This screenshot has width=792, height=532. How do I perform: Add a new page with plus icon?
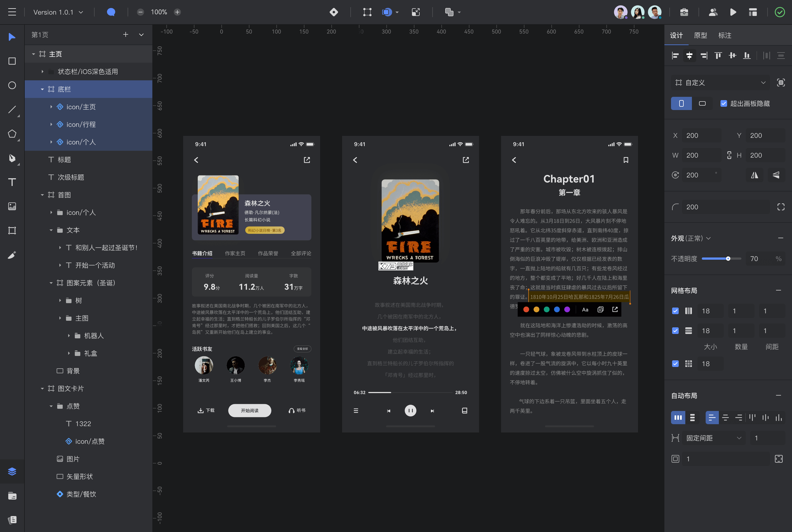click(125, 35)
